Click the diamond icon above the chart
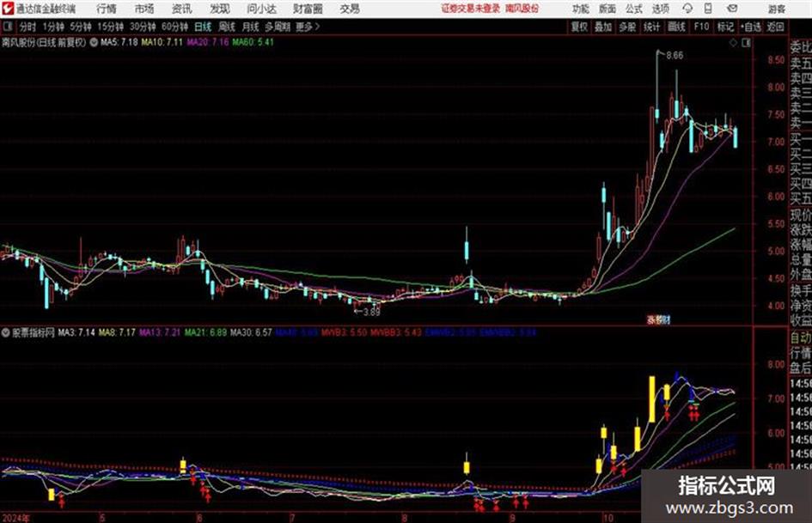Viewport: 812px width, 523px height. (733, 43)
